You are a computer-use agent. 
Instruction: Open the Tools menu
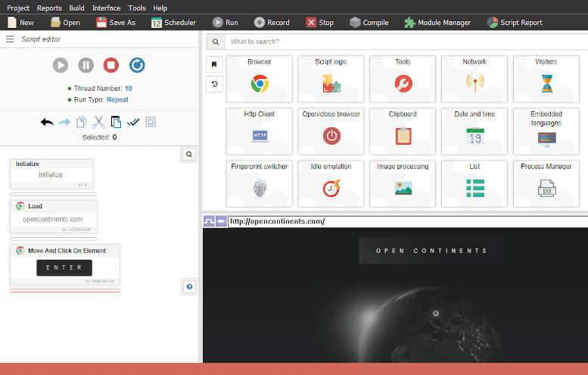[137, 8]
